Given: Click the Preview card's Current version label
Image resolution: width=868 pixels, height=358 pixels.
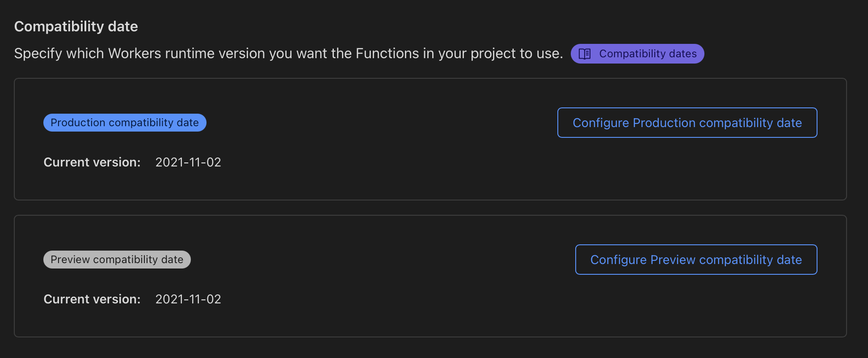Looking at the screenshot, I should click(92, 299).
